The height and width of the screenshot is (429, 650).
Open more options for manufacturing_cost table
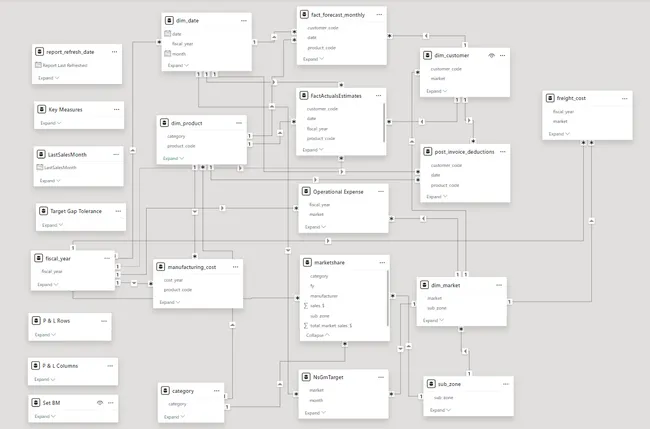[235, 267]
